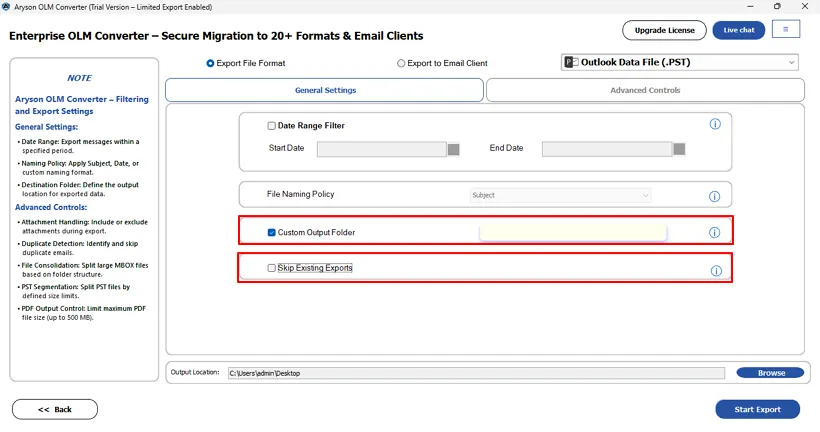Open the Start Date calendar picker icon
The height and width of the screenshot is (432, 820).
pos(453,149)
